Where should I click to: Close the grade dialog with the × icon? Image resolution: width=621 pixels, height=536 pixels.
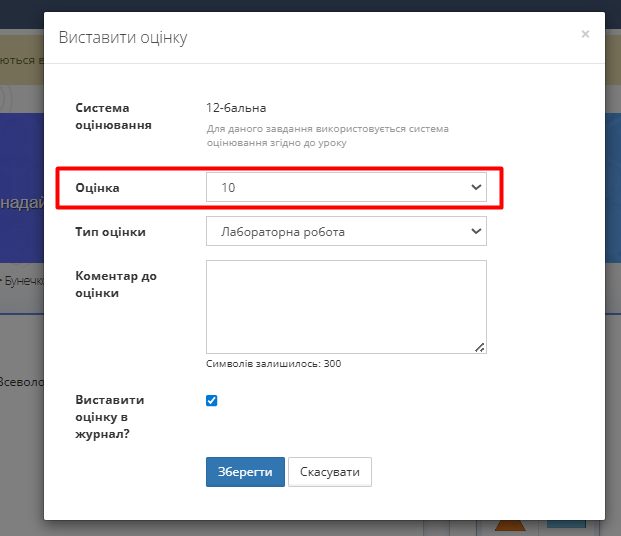click(x=585, y=34)
